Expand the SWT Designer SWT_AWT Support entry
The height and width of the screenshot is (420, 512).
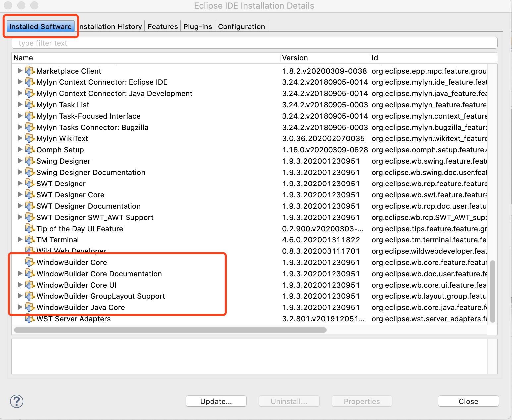point(20,217)
